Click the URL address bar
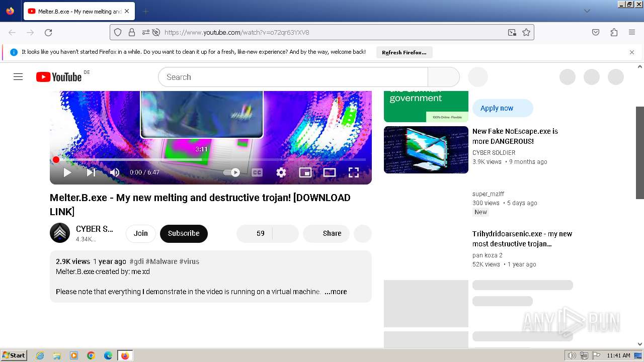Screen dimensions: 644x362 coord(333,32)
